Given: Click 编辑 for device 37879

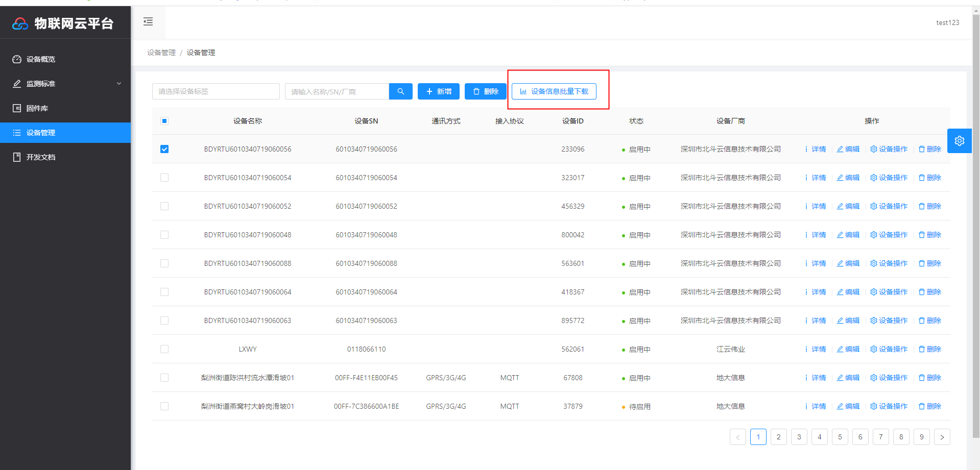Looking at the screenshot, I should [848, 406].
